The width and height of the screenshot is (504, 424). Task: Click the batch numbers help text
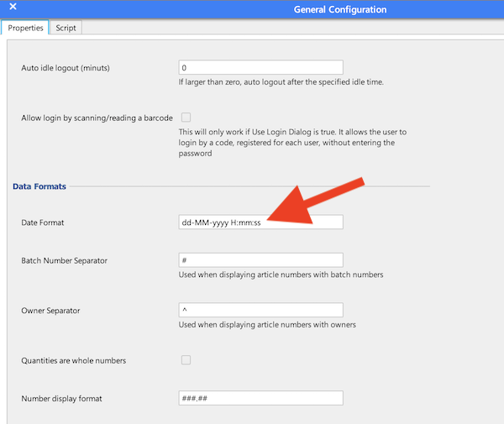click(281, 275)
